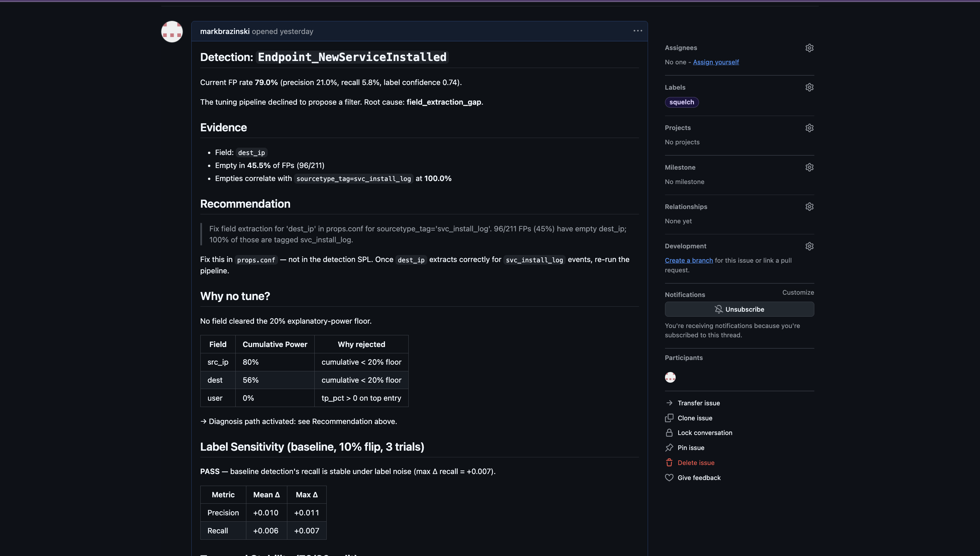The height and width of the screenshot is (556, 980).
Task: Click the Clone issue copy icon
Action: coord(669,418)
